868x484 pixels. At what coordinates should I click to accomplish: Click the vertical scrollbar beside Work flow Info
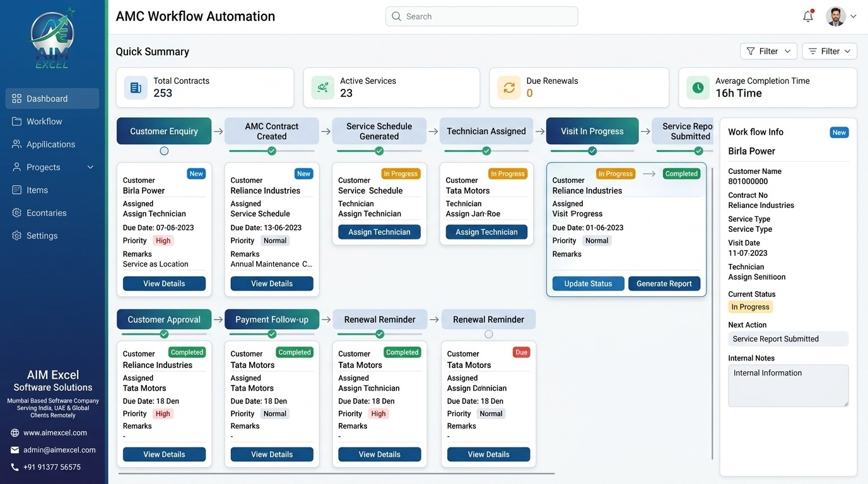(x=713, y=313)
